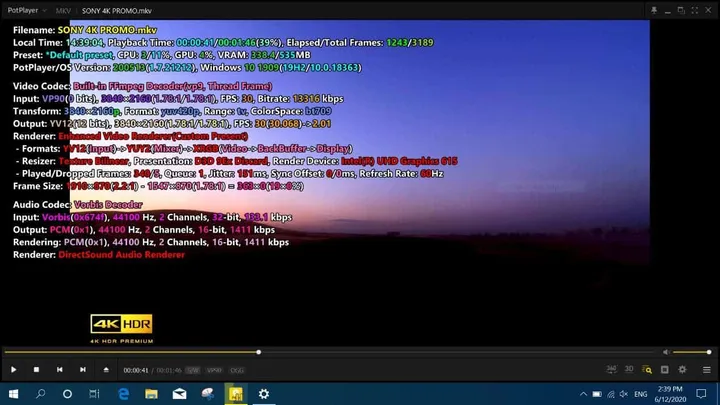Open PotPlayer control panel gear icon
This screenshot has height=405, width=720.
click(x=683, y=370)
